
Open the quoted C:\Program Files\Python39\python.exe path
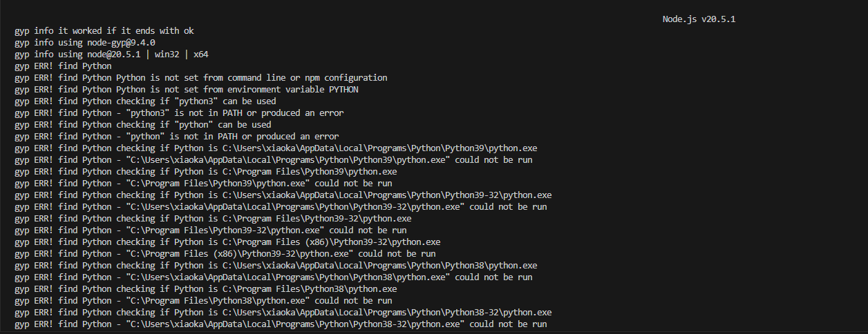point(218,184)
